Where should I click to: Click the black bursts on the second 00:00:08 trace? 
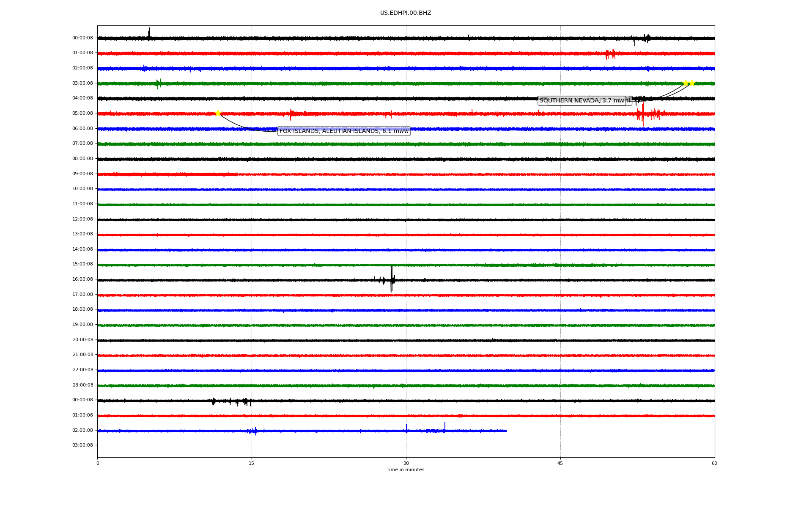[x=230, y=401]
